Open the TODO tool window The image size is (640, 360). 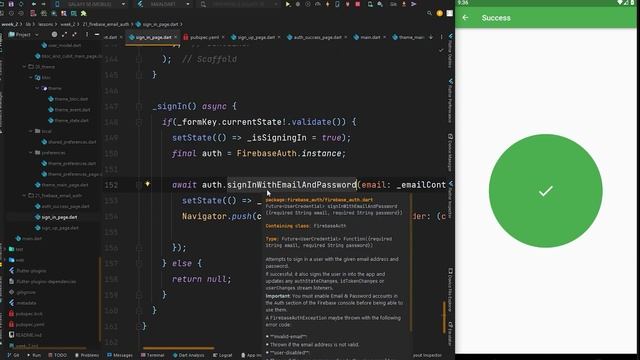[58, 356]
